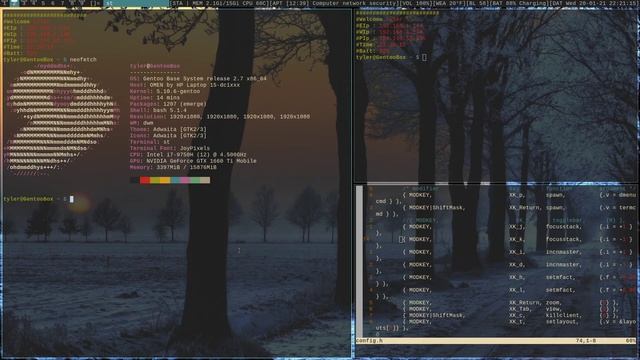Click the pink neofetch color block

tap(185, 180)
